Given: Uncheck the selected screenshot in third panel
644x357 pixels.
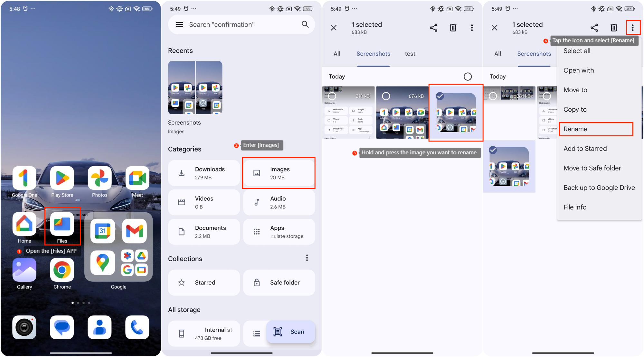Looking at the screenshot, I should (440, 96).
